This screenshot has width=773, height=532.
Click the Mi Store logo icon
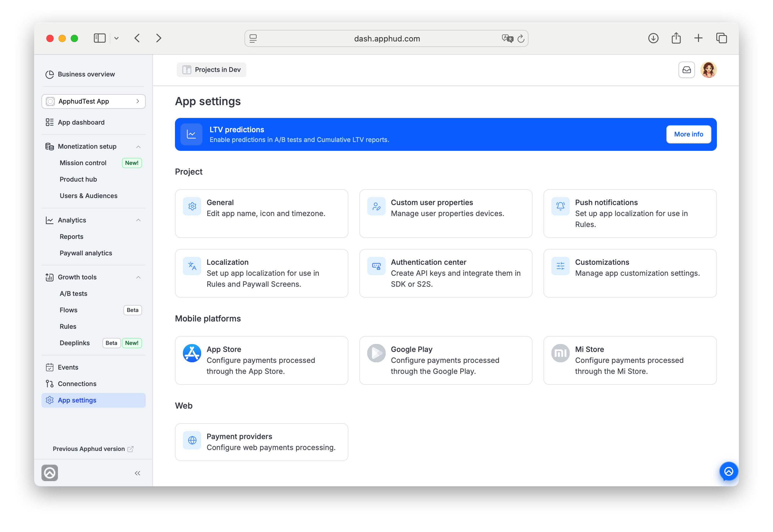[x=560, y=353]
